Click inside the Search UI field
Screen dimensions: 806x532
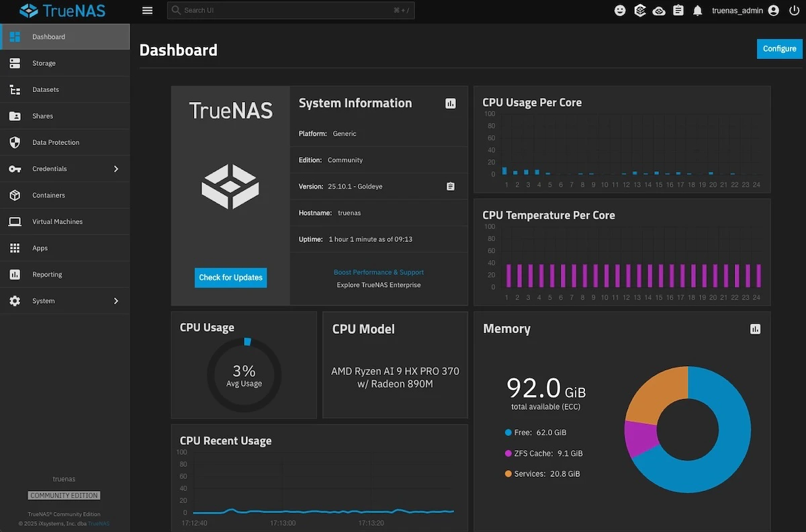290,10
